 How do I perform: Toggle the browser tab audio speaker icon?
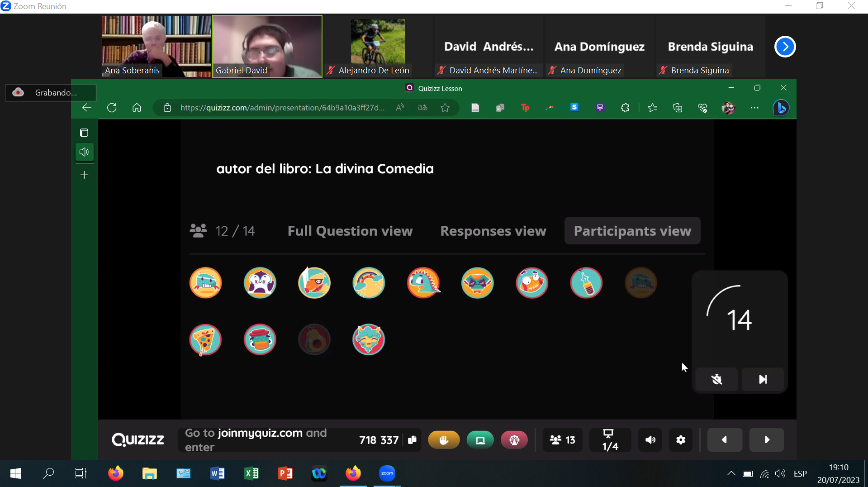coord(84,152)
